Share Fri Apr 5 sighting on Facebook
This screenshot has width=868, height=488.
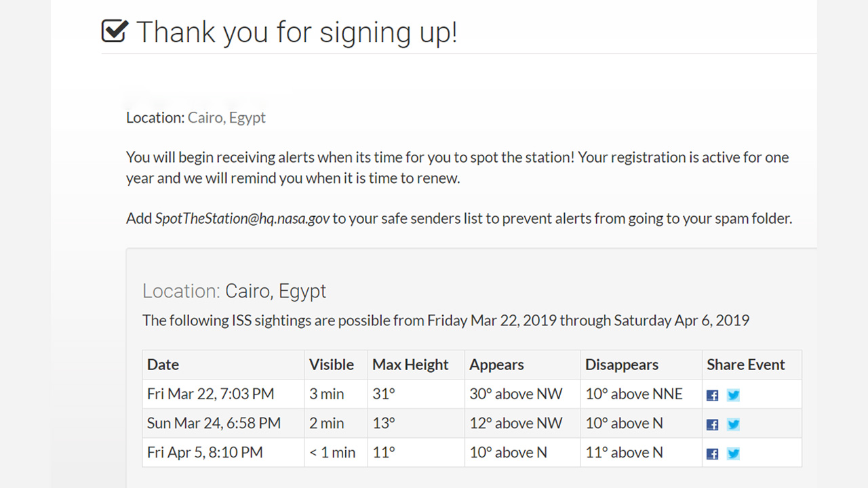click(x=712, y=454)
